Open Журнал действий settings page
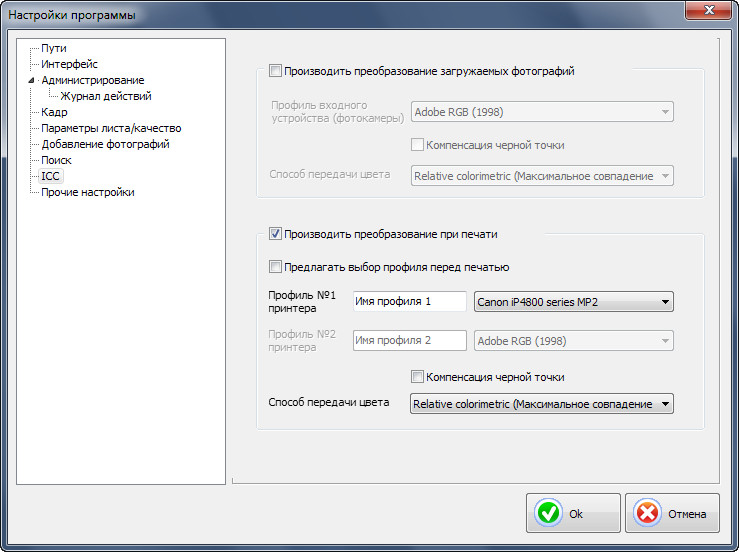Screen dimensions: 739x552 pos(106,96)
